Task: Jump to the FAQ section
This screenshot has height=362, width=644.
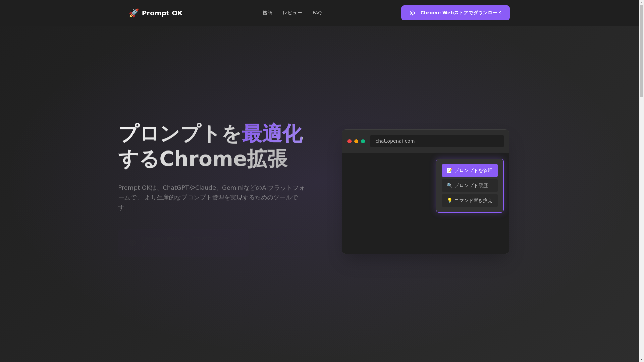Action: 317,13
